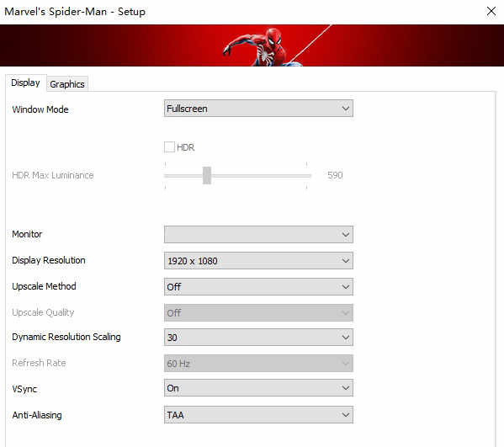Open the Upscale Method dropdown
Image resolution: width=504 pixels, height=447 pixels.
coord(258,286)
